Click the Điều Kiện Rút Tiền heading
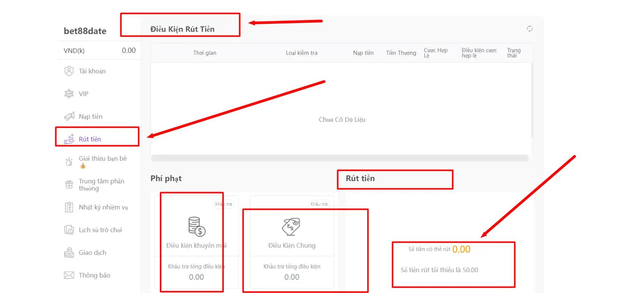This screenshot has width=644, height=293. pyautogui.click(x=182, y=29)
